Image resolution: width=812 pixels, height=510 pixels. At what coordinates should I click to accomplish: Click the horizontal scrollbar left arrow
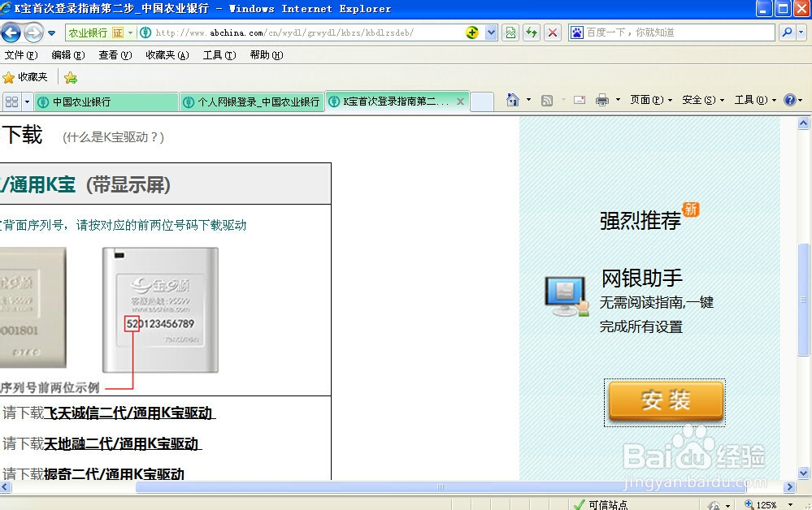[6, 486]
